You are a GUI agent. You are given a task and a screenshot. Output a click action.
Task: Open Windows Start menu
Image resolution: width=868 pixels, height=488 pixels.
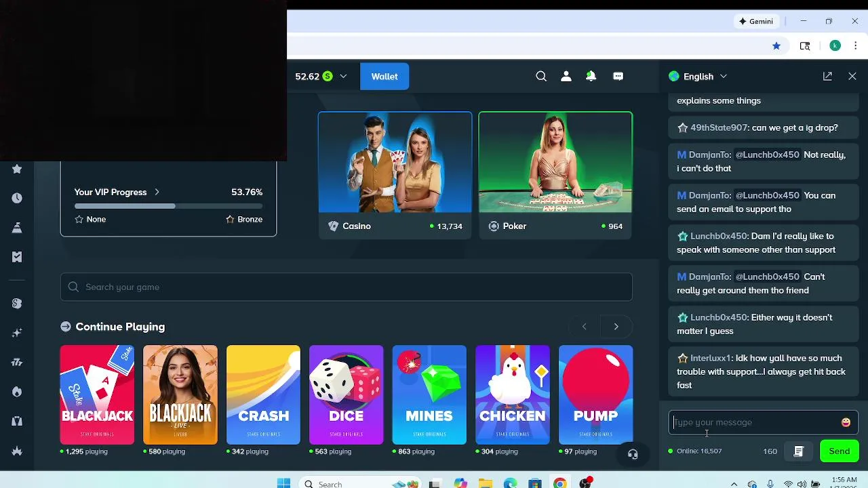[x=283, y=483]
